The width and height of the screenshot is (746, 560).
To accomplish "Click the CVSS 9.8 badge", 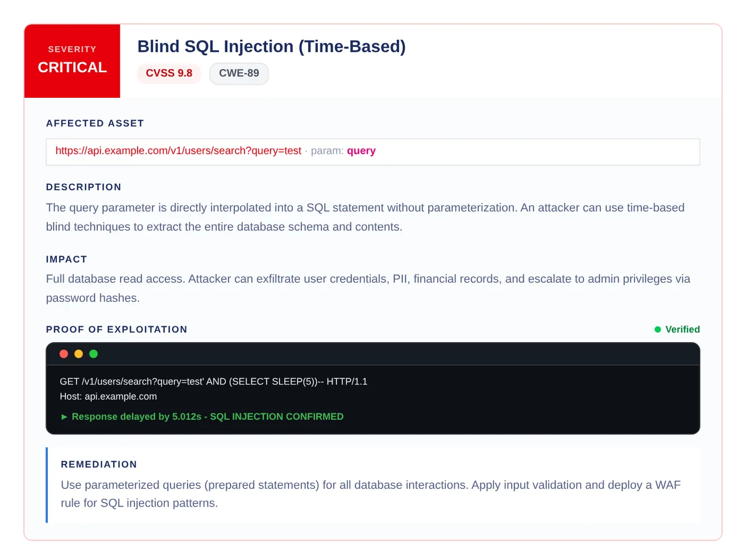I will coord(169,73).
